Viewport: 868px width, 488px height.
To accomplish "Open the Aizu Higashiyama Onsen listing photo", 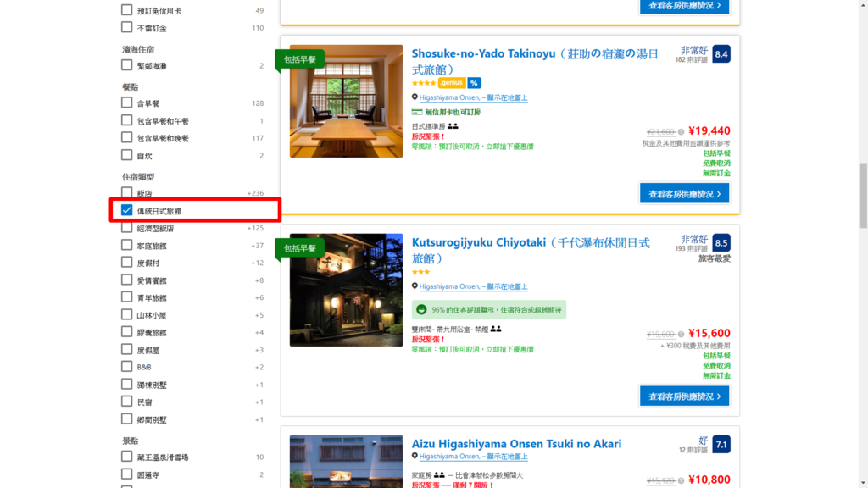I will [x=346, y=462].
